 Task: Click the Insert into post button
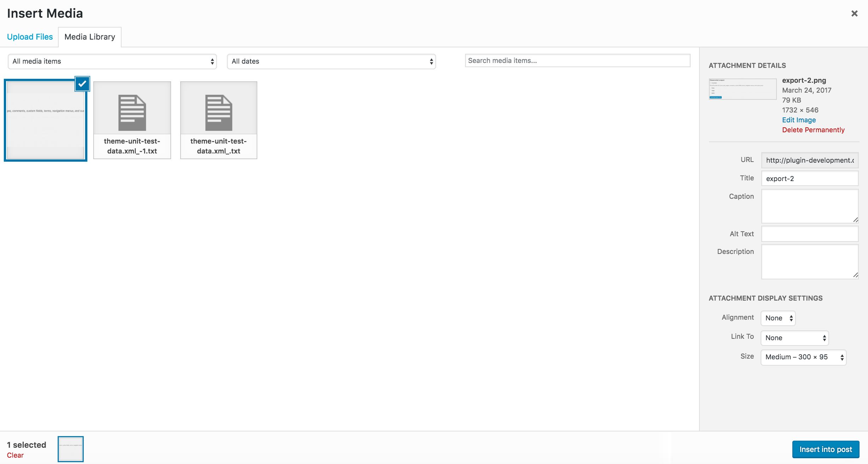click(x=825, y=449)
